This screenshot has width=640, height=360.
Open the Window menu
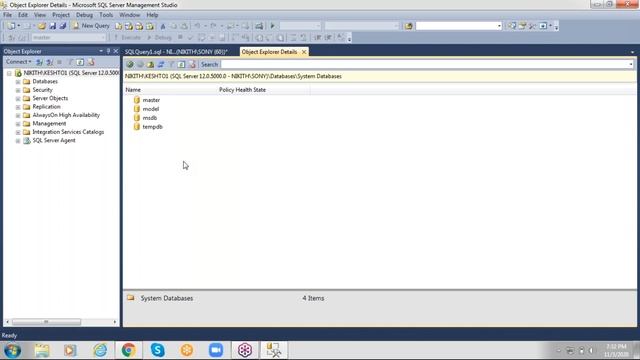(129, 15)
